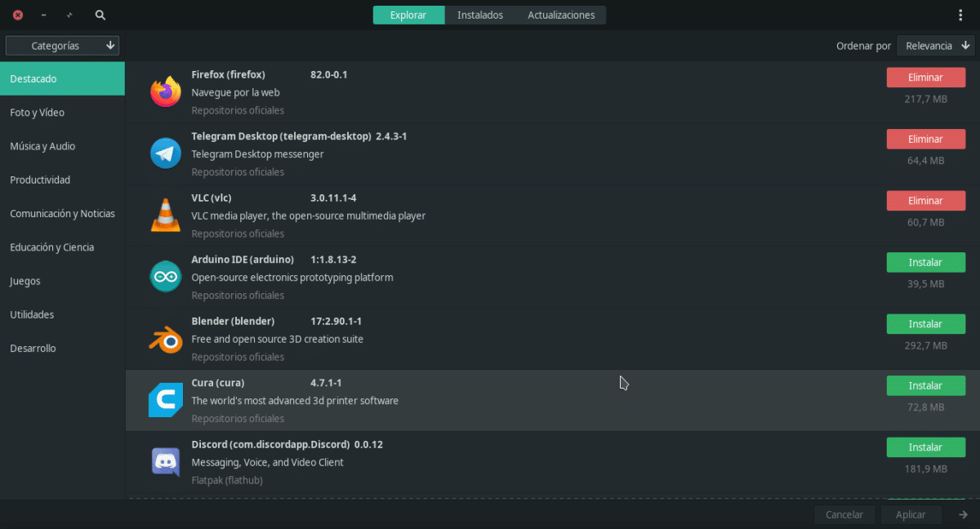Expand the Categorías dropdown

63,46
